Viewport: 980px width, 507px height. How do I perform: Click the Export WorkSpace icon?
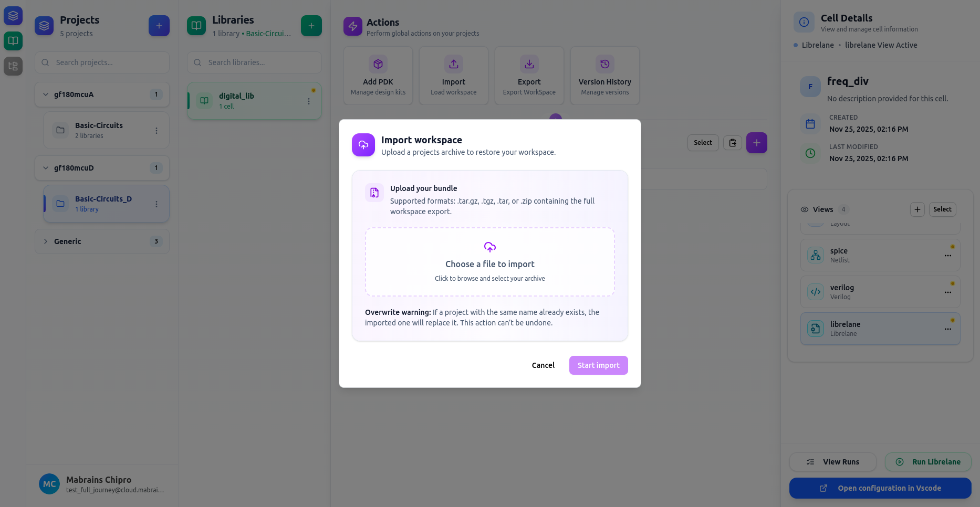529,64
